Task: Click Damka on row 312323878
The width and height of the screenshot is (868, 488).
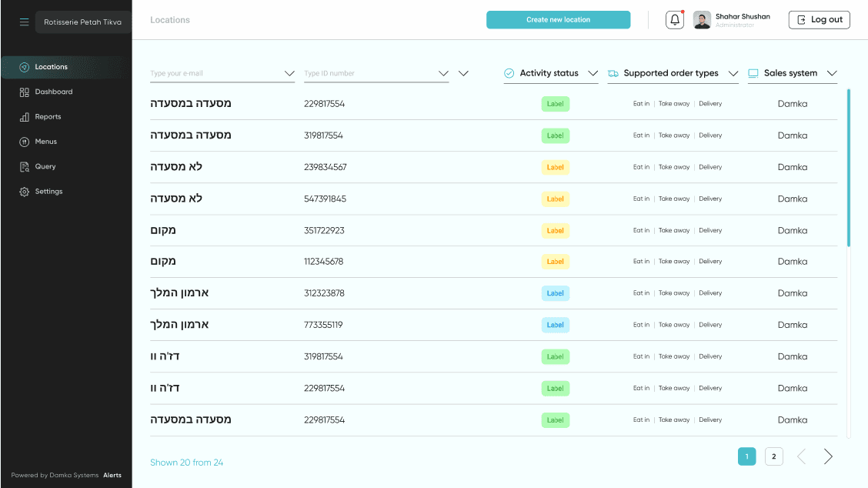Action: [792, 293]
